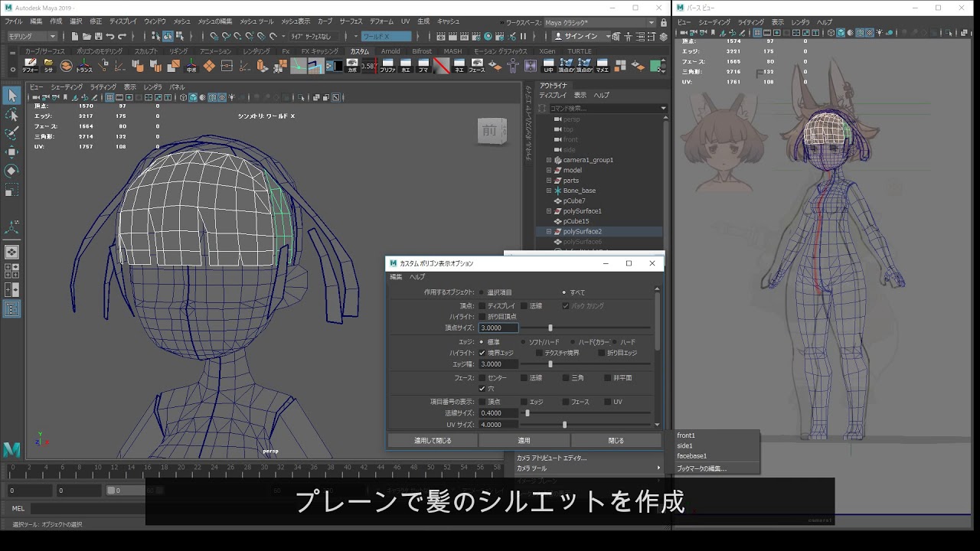Check the 頂点 ディスプレイ checkbox
The image size is (980, 551).
(x=482, y=305)
